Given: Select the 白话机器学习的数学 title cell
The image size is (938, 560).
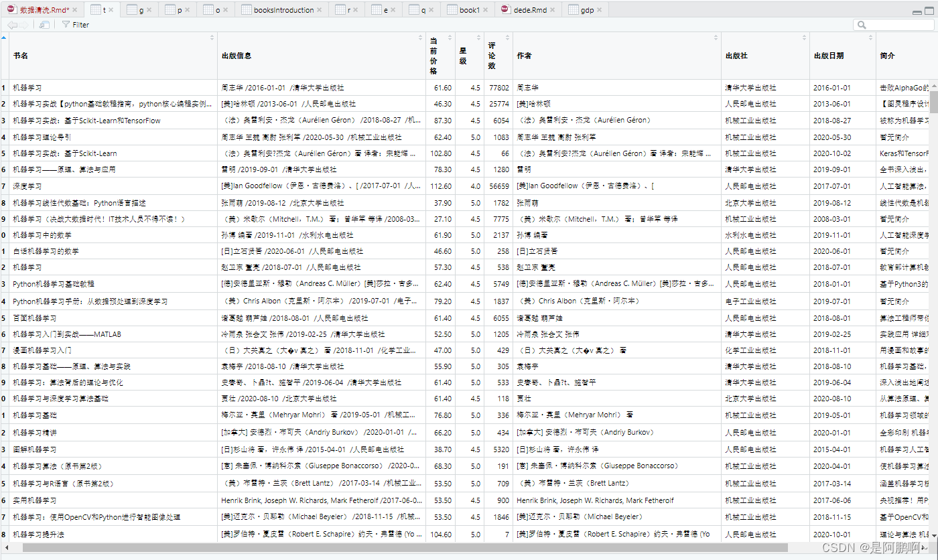Looking at the screenshot, I should click(x=113, y=252).
